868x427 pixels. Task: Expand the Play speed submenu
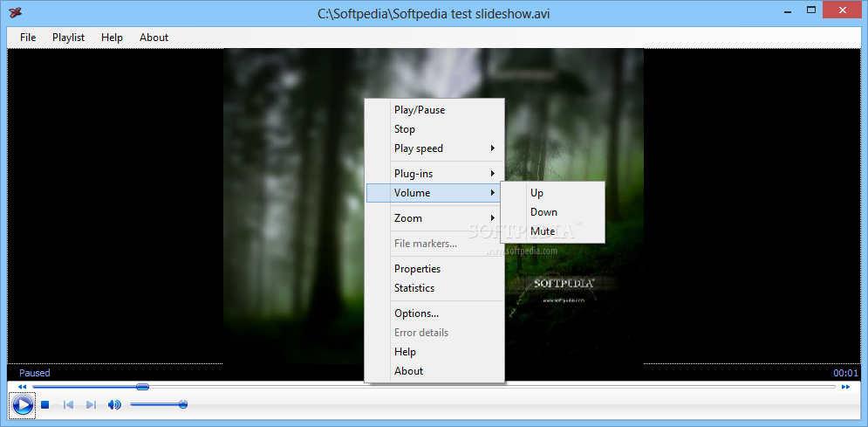(434, 148)
